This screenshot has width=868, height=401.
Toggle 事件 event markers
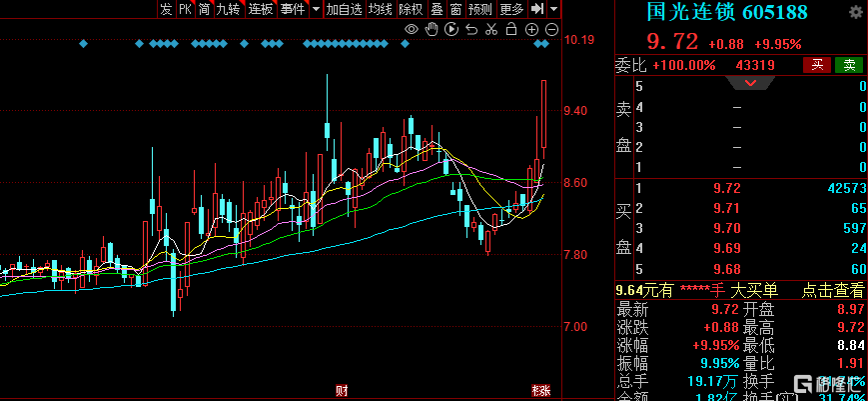pos(293,9)
